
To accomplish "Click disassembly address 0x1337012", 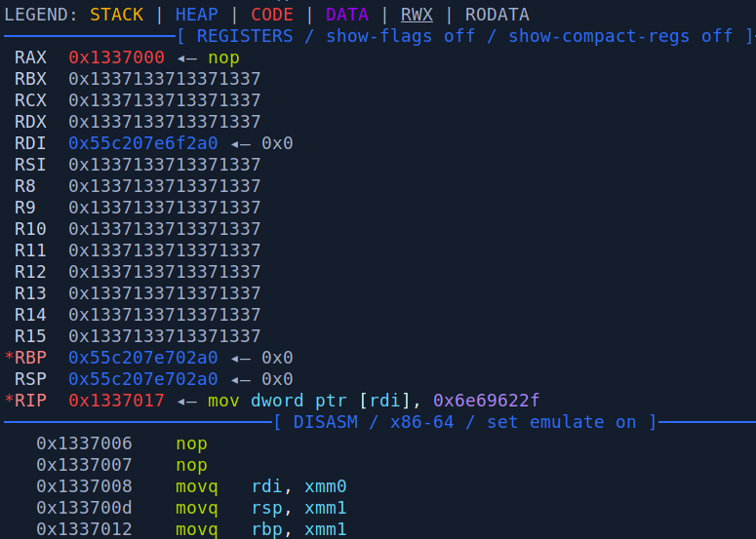I will tap(85, 529).
